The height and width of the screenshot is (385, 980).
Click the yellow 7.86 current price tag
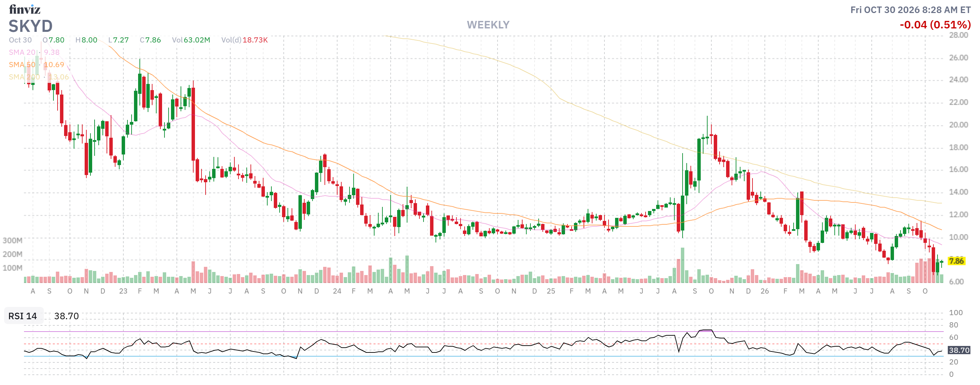956,261
